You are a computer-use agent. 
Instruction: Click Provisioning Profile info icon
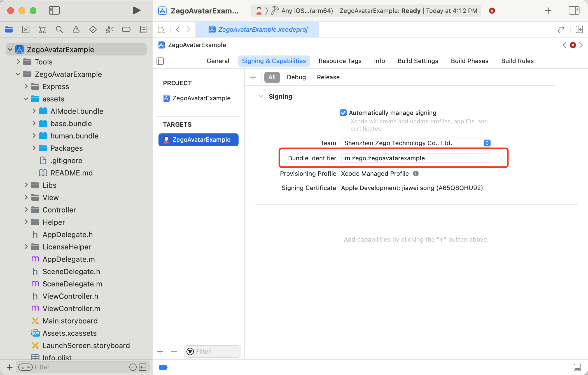tap(416, 173)
